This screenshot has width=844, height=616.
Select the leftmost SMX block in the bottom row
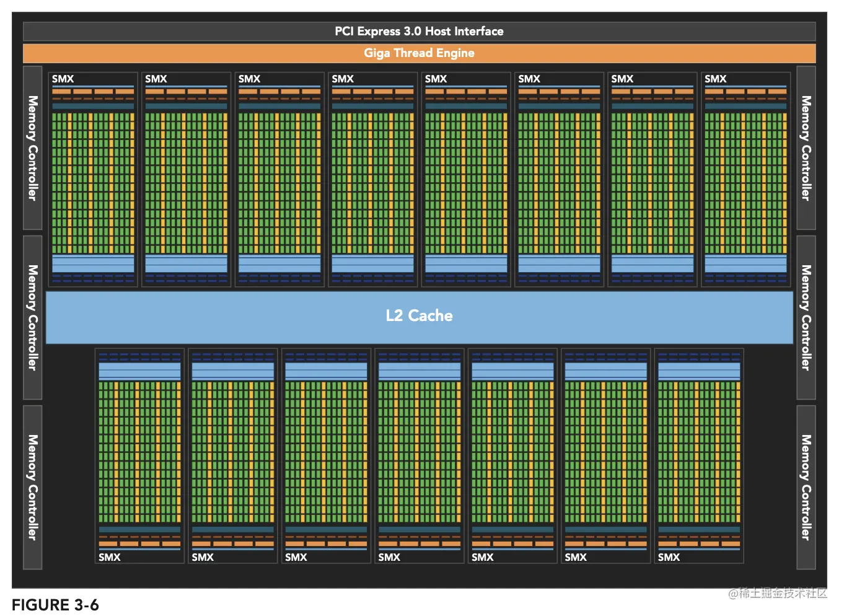click(x=139, y=455)
